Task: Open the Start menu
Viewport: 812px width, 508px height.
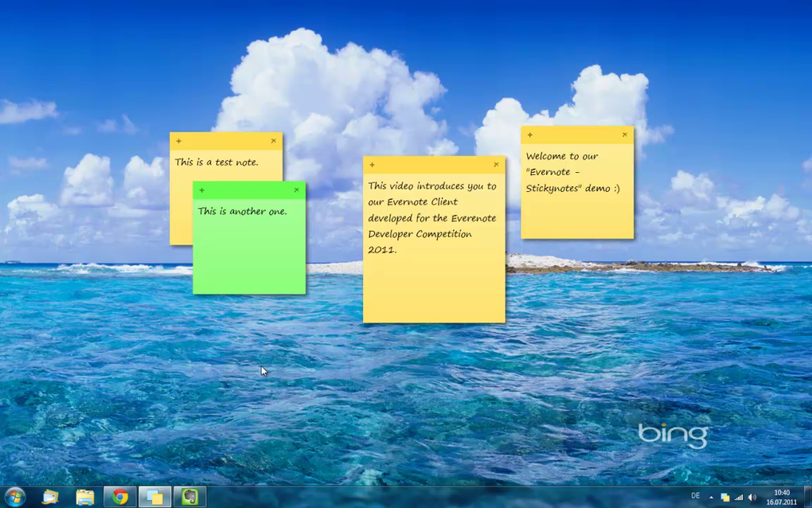Action: pos(15,496)
